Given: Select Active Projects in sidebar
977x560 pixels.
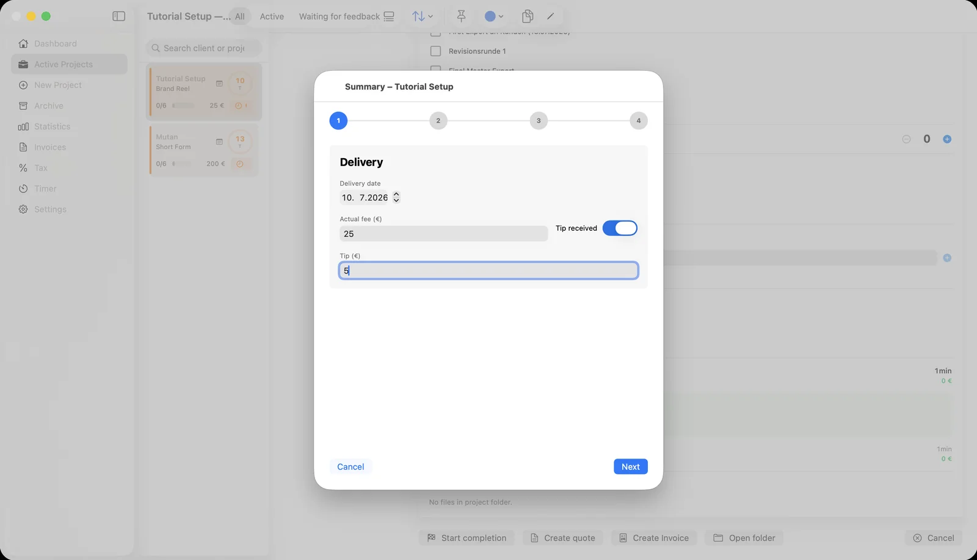Looking at the screenshot, I should click(69, 64).
